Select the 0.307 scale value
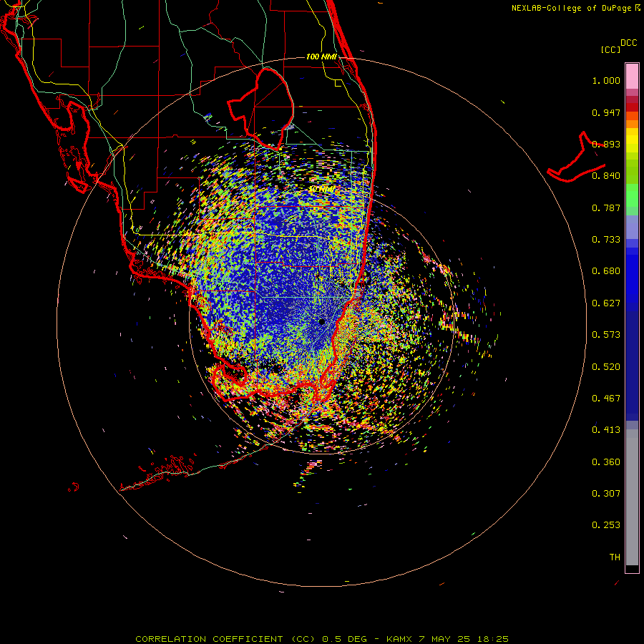 (606, 494)
